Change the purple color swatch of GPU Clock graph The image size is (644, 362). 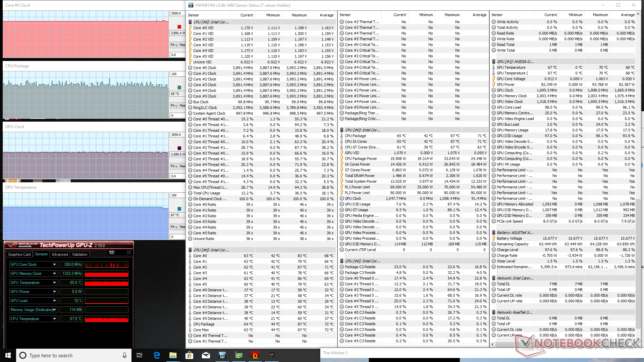[179, 148]
